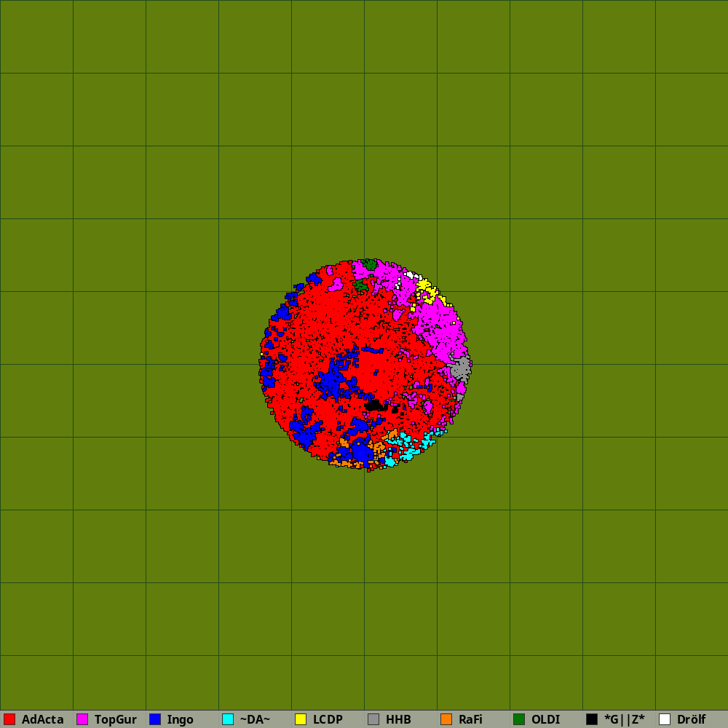
Task: Click the gray HHB legend swatch
Action: (x=373, y=719)
